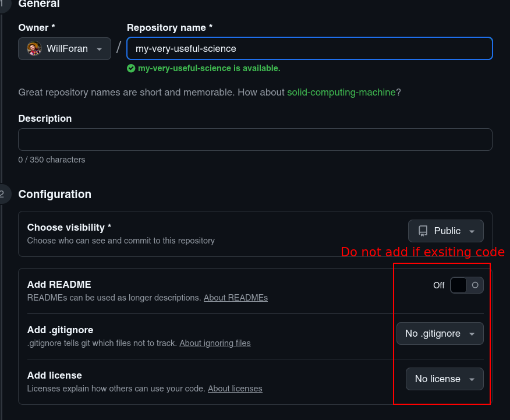Click the caret on No license dropdown
Screen dimensions: 510x420
tap(472, 379)
